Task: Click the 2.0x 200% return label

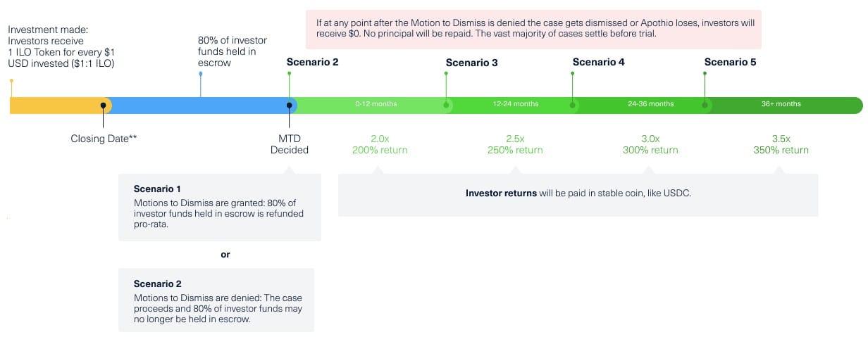Action: (380, 144)
